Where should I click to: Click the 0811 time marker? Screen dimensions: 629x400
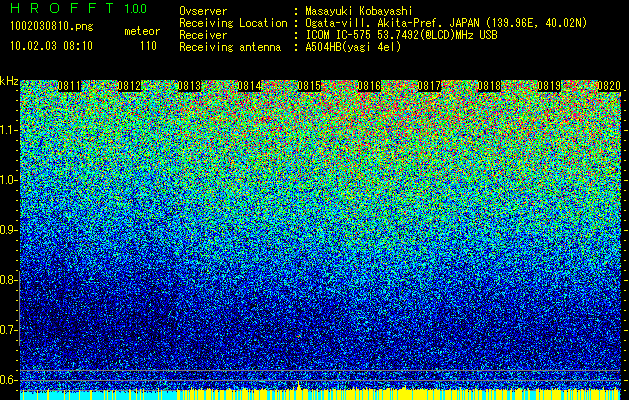[x=69, y=86]
